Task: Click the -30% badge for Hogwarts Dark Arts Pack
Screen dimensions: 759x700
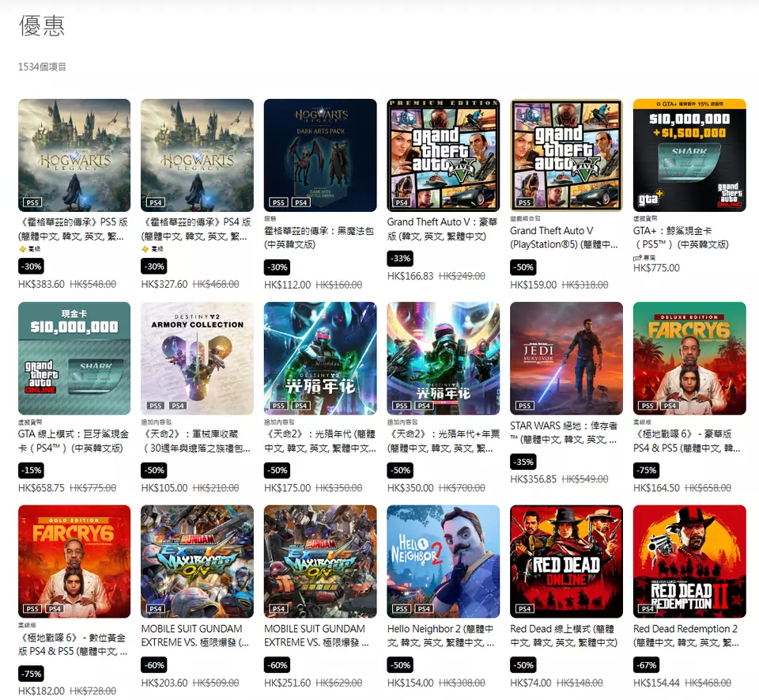Action: click(278, 267)
